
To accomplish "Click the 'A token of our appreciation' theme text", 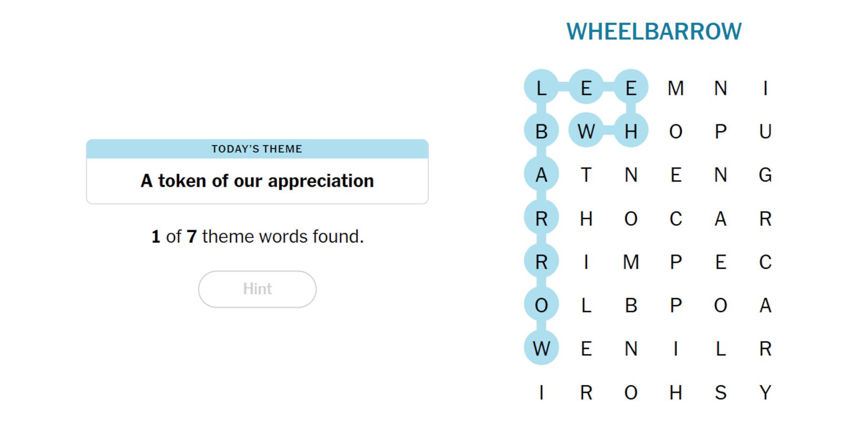I will click(257, 181).
